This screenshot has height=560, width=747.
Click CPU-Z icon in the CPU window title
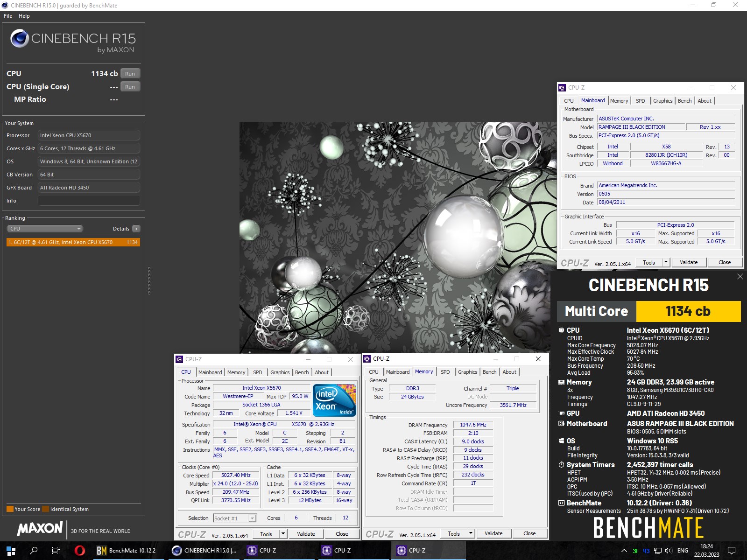(179, 359)
